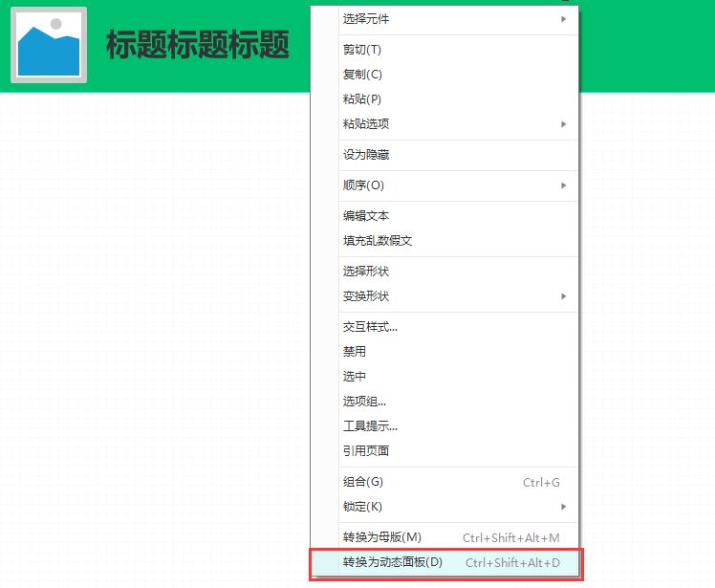Select 粘贴(P) in the context menu
The image size is (715, 588).
point(362,99)
